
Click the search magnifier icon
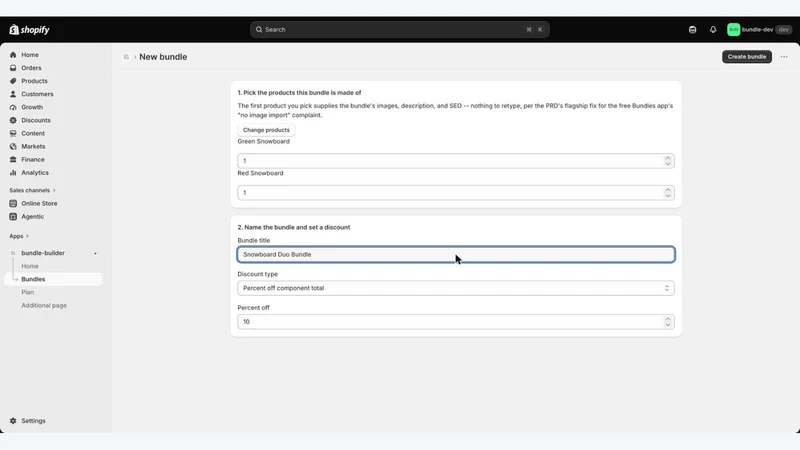pos(259,30)
